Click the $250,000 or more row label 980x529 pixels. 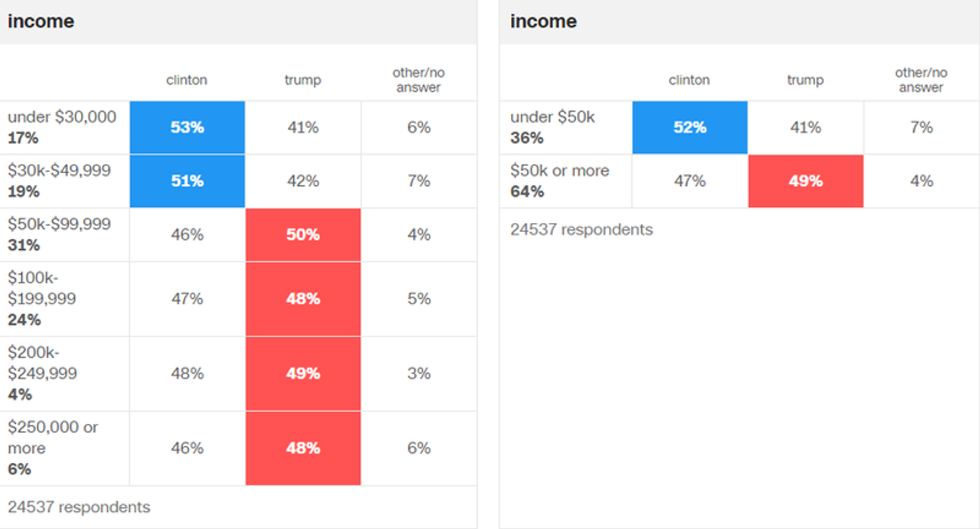click(x=53, y=437)
